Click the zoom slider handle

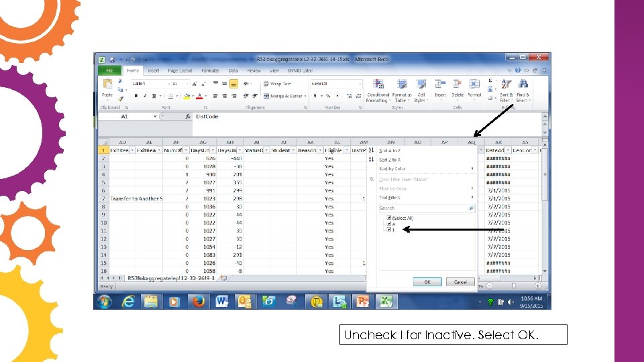(x=513, y=286)
